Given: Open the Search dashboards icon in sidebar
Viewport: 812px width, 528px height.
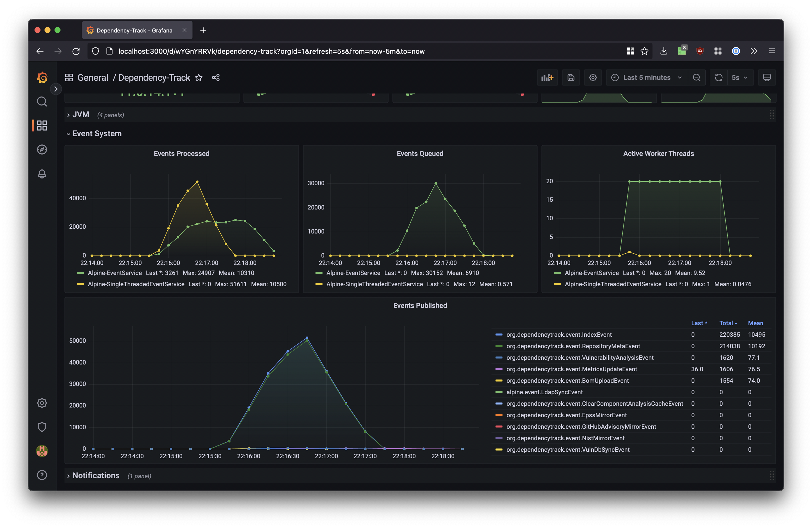Looking at the screenshot, I should click(x=42, y=101).
